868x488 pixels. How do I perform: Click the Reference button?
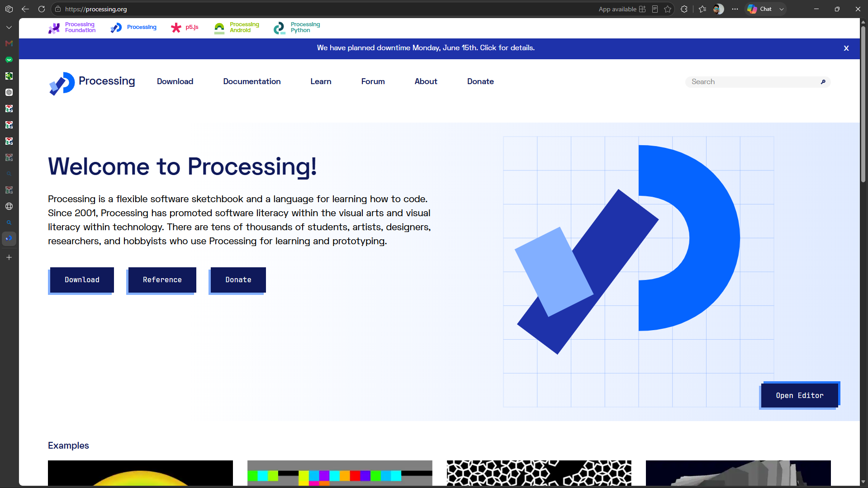point(162,280)
